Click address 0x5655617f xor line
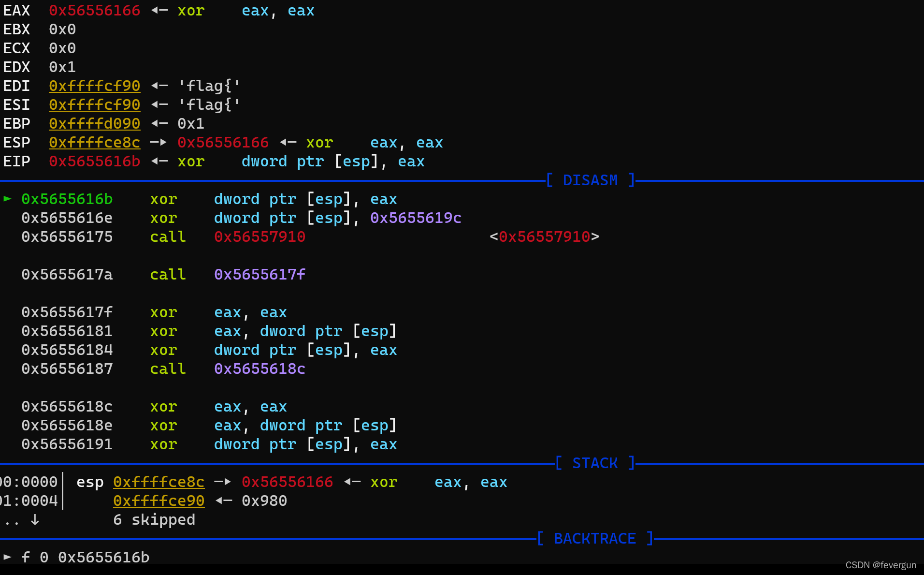 (67, 312)
